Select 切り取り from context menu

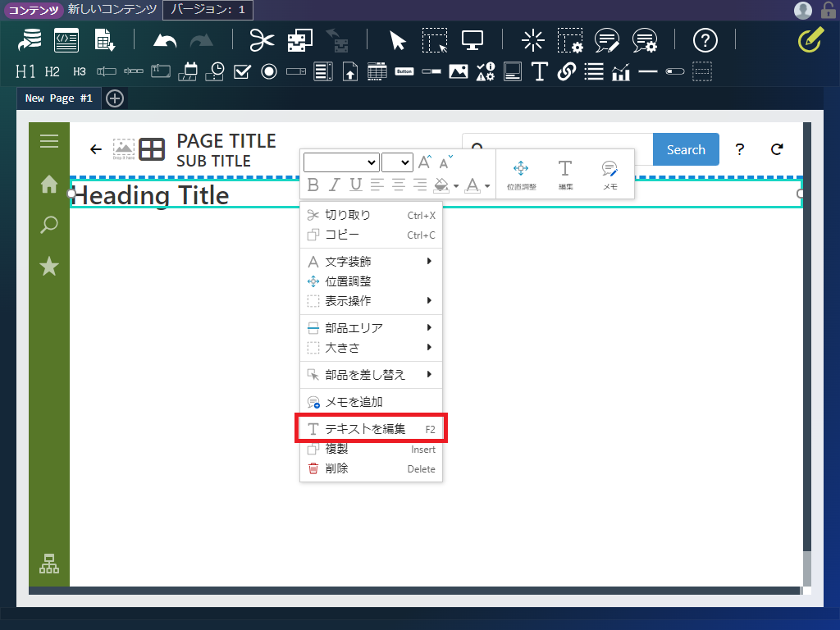372,215
